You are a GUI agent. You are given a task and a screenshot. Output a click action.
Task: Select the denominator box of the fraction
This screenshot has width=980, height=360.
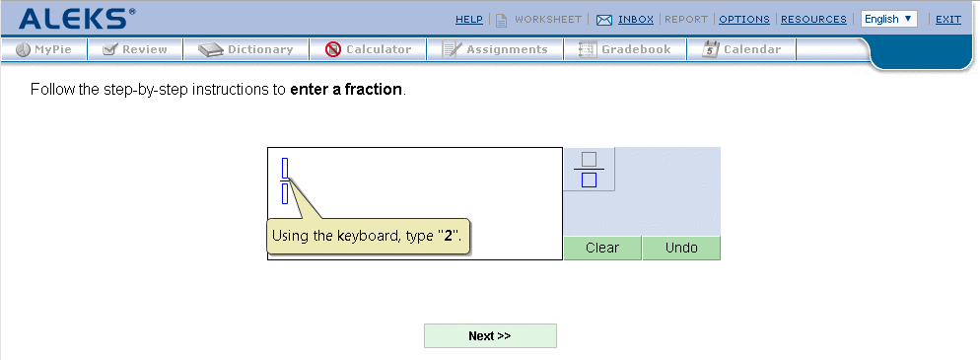coord(285,193)
